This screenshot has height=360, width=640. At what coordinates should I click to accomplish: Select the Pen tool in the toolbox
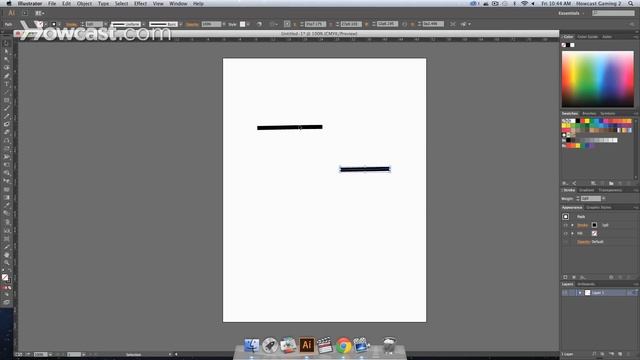pyautogui.click(x=7, y=76)
